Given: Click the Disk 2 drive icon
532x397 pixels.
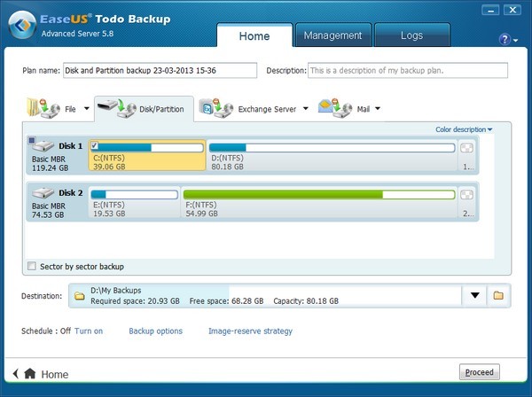Looking at the screenshot, I should 43,192.
